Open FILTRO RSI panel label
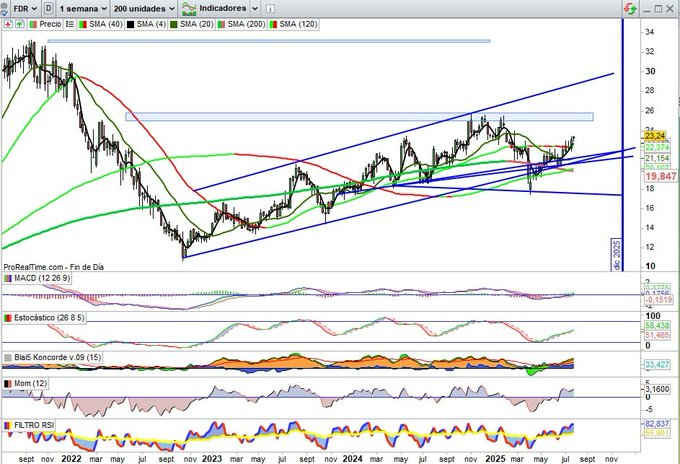The width and height of the screenshot is (680, 464). pyautogui.click(x=34, y=425)
